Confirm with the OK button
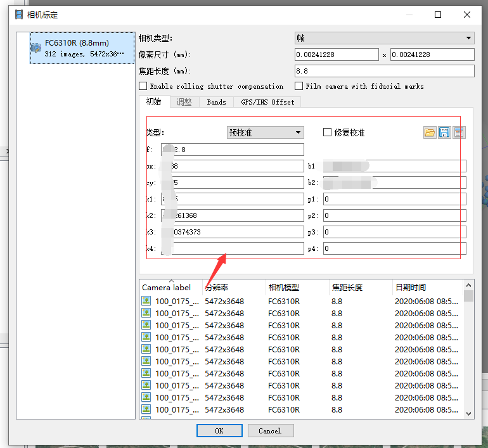Image resolution: width=488 pixels, height=448 pixels. coord(219,431)
